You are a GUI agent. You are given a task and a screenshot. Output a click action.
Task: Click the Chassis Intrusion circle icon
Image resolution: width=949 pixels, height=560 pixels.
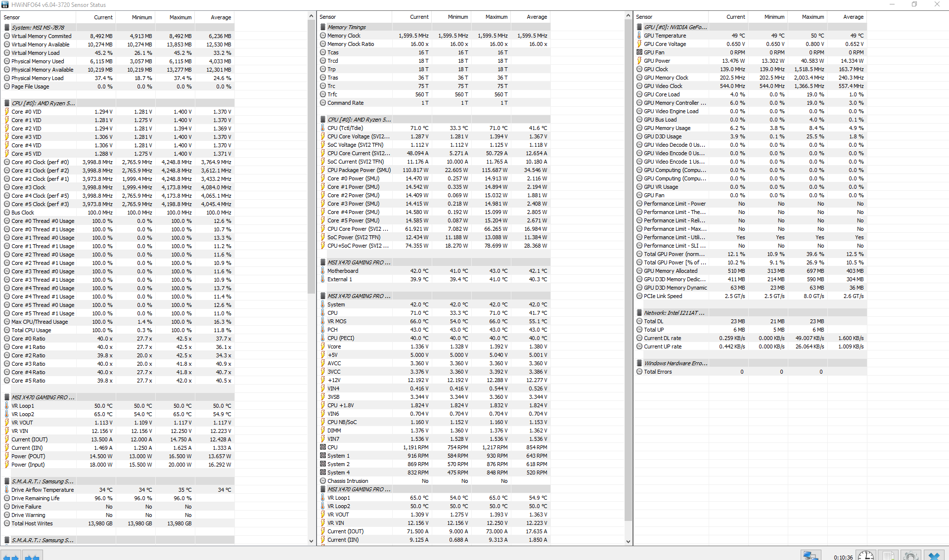pyautogui.click(x=323, y=481)
